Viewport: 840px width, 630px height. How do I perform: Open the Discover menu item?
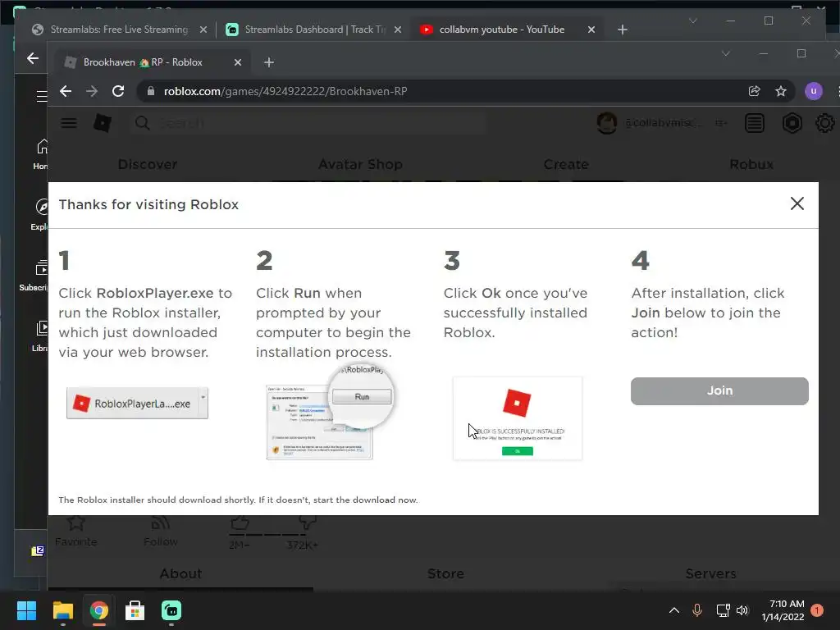(148, 164)
